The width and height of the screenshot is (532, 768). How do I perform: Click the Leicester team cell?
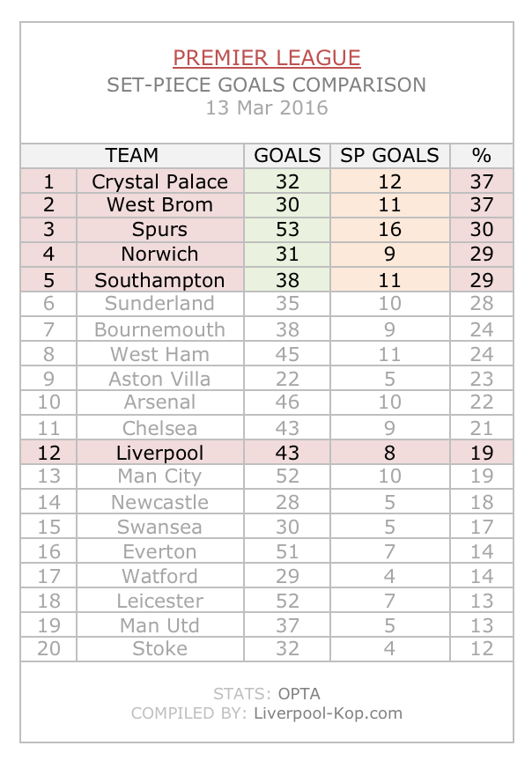point(160,601)
